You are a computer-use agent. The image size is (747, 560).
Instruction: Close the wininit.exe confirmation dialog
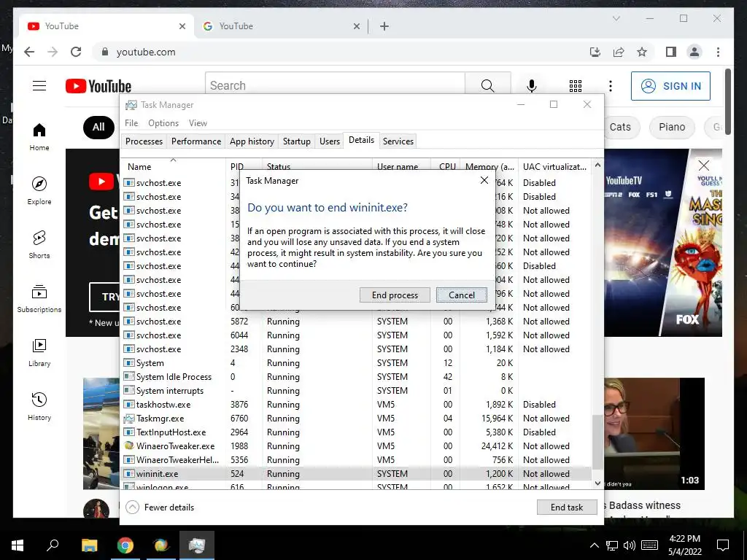484,181
